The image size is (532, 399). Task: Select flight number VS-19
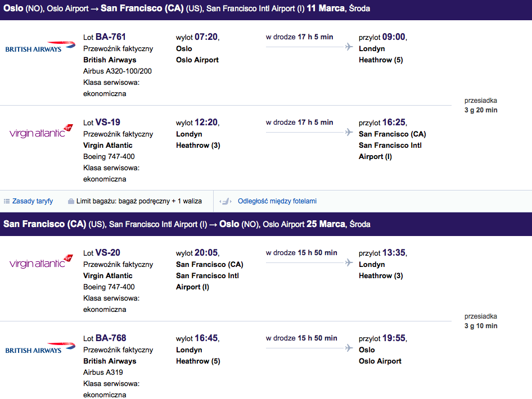108,122
